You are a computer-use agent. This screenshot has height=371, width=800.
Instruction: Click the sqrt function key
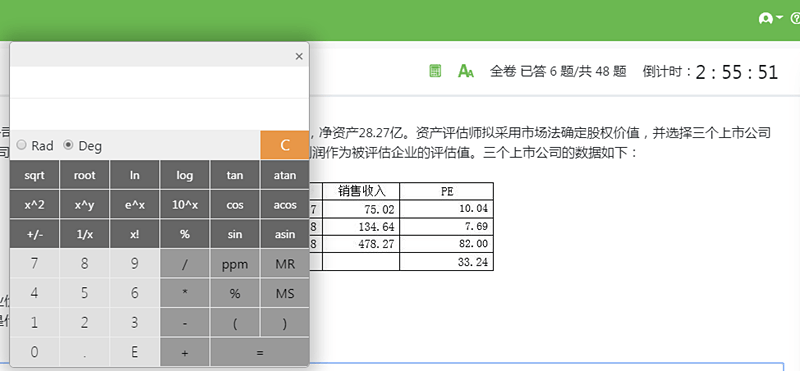[35, 175]
